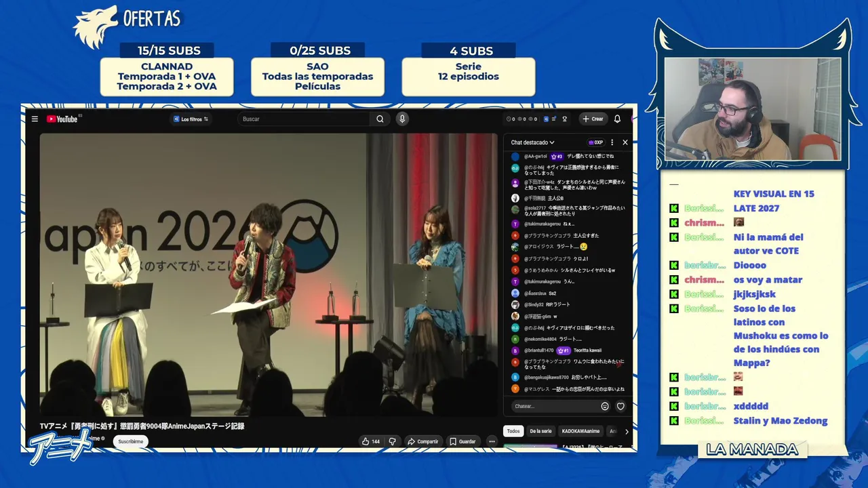Click the search magnifier button
This screenshot has height=488, width=868.
[x=380, y=119]
